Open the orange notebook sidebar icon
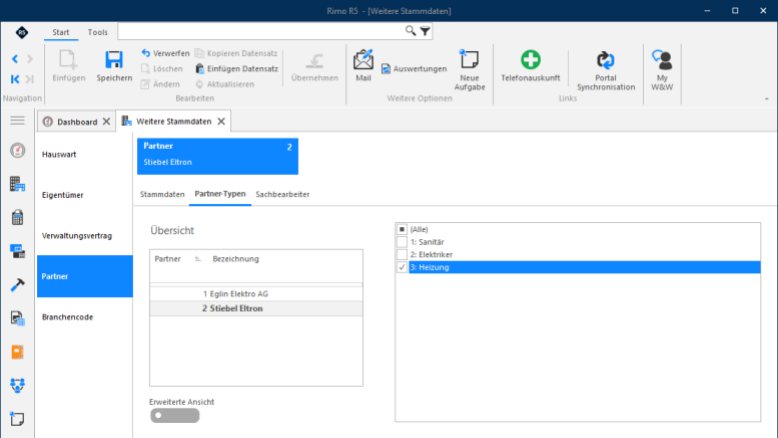Screen dimensions: 778x438 click(x=17, y=352)
